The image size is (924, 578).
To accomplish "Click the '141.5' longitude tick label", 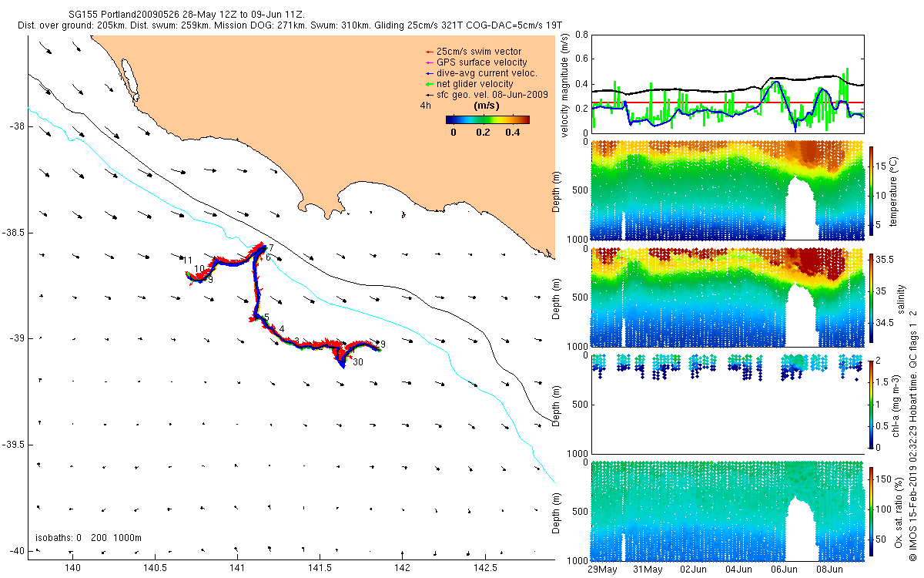I will [x=320, y=568].
